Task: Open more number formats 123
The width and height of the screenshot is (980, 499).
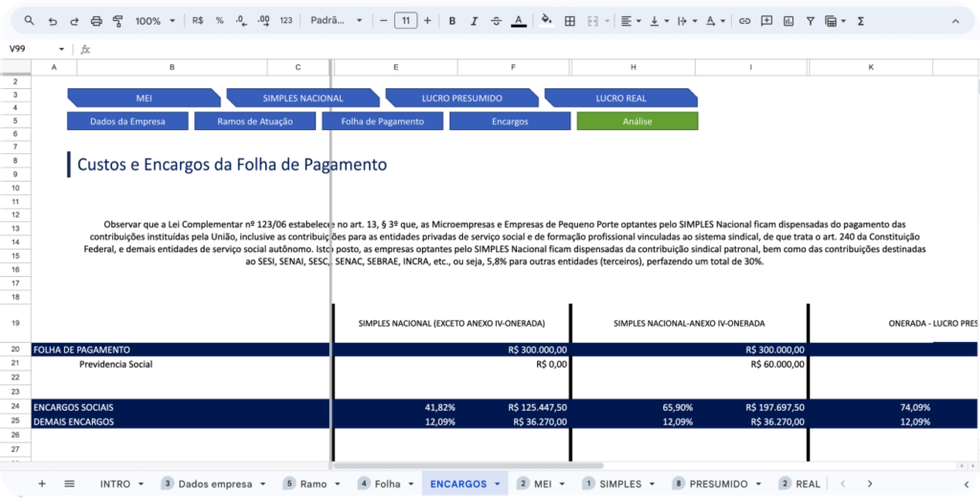Action: (286, 21)
